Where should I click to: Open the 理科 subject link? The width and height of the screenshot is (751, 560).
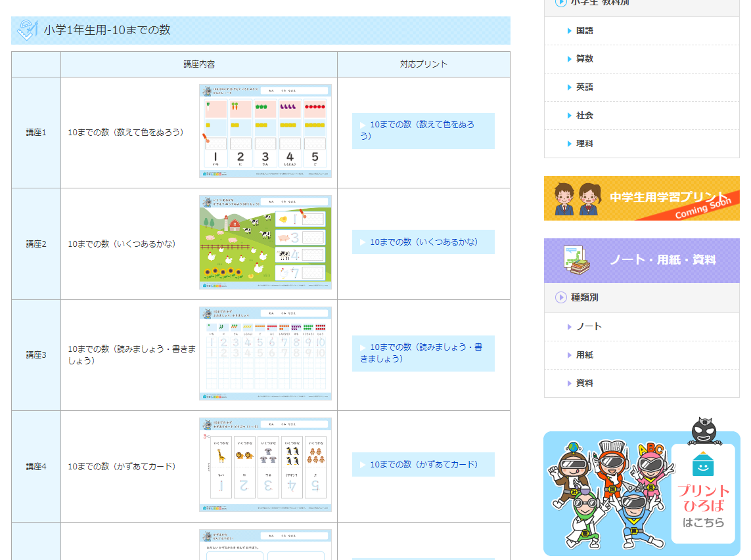[584, 144]
